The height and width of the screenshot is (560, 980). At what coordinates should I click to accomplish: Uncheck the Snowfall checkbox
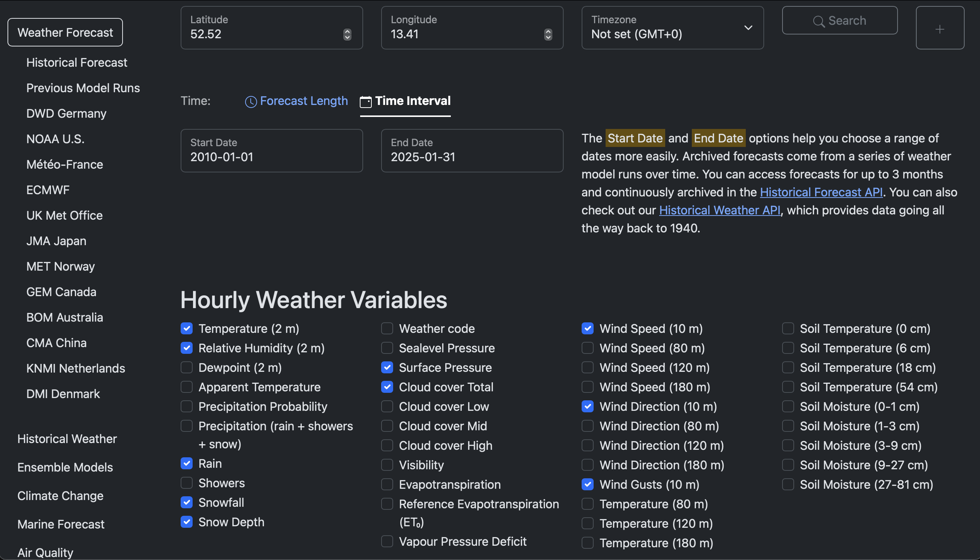point(187,502)
